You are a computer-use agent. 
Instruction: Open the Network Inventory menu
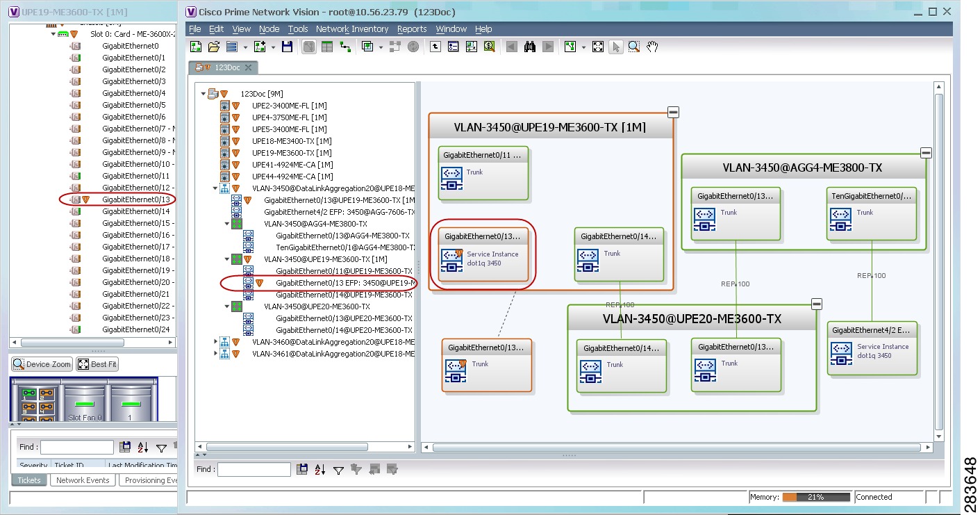point(352,29)
